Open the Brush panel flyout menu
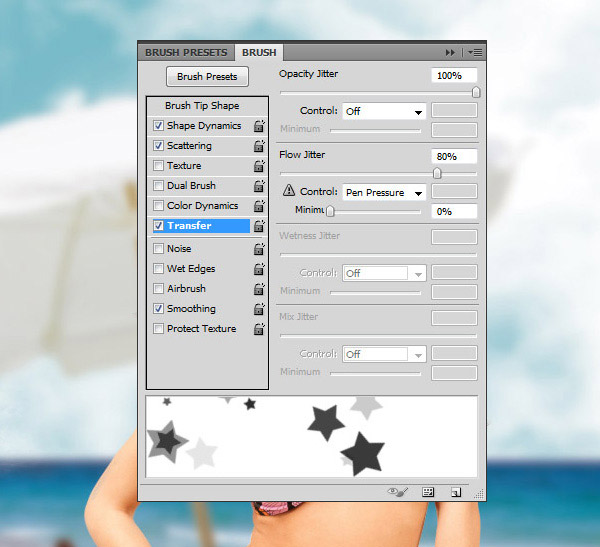This screenshot has height=547, width=600. pos(475,52)
